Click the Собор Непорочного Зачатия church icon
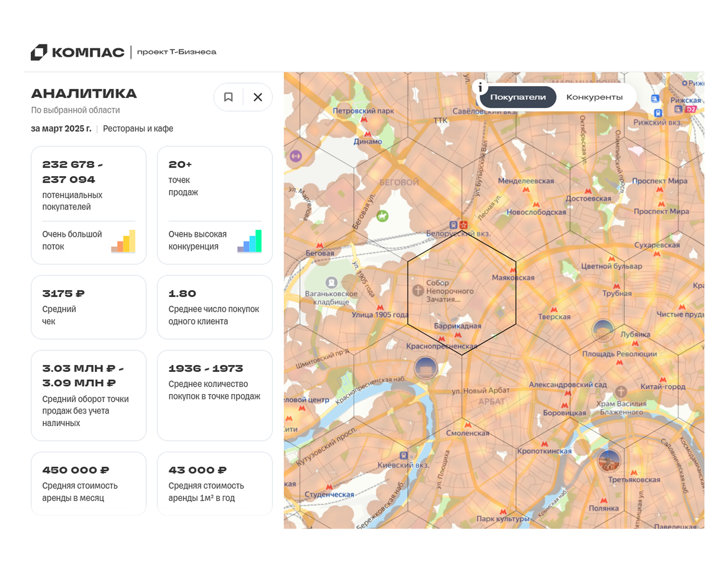The width and height of the screenshot is (728, 564). 418,290
